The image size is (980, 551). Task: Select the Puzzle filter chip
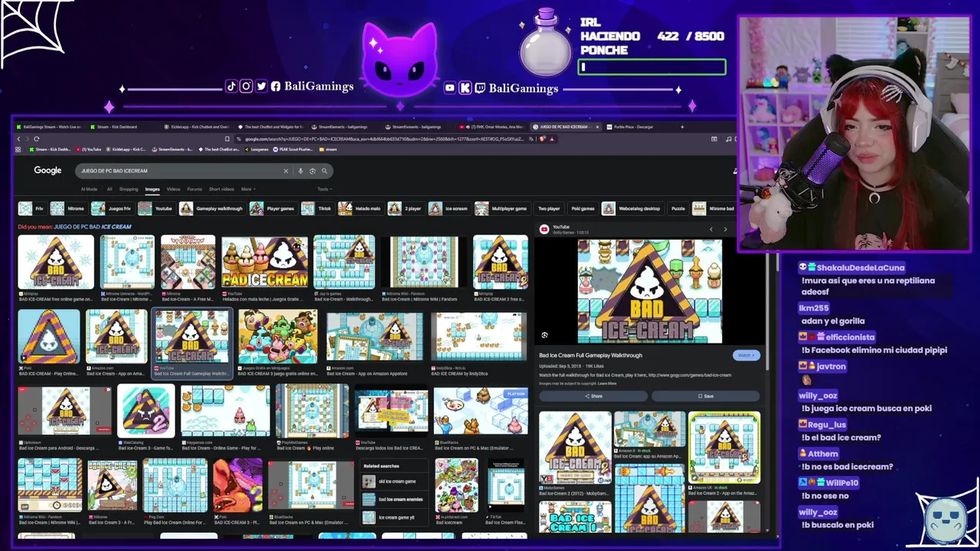coord(678,208)
